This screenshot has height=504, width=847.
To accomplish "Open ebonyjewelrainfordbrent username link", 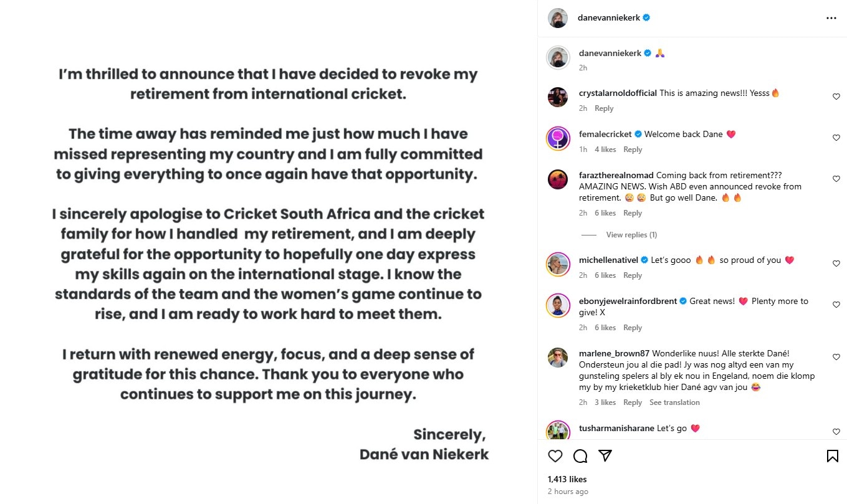I will (628, 301).
